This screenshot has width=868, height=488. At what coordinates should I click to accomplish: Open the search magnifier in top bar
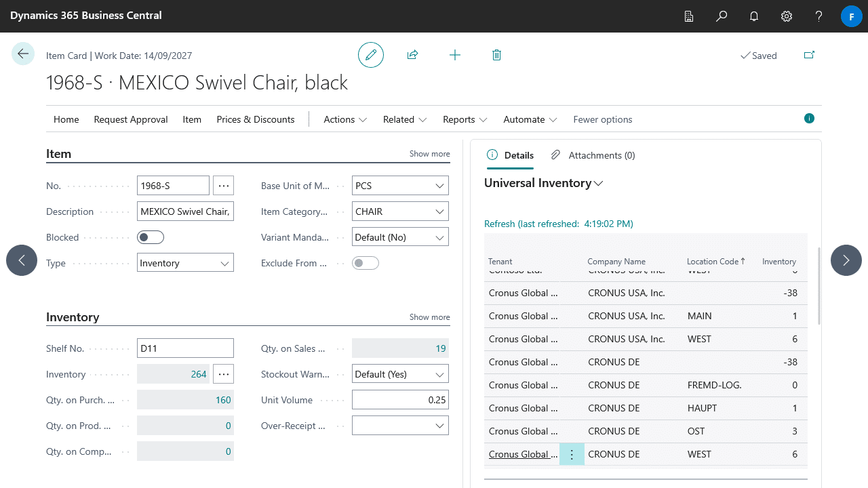pos(722,16)
